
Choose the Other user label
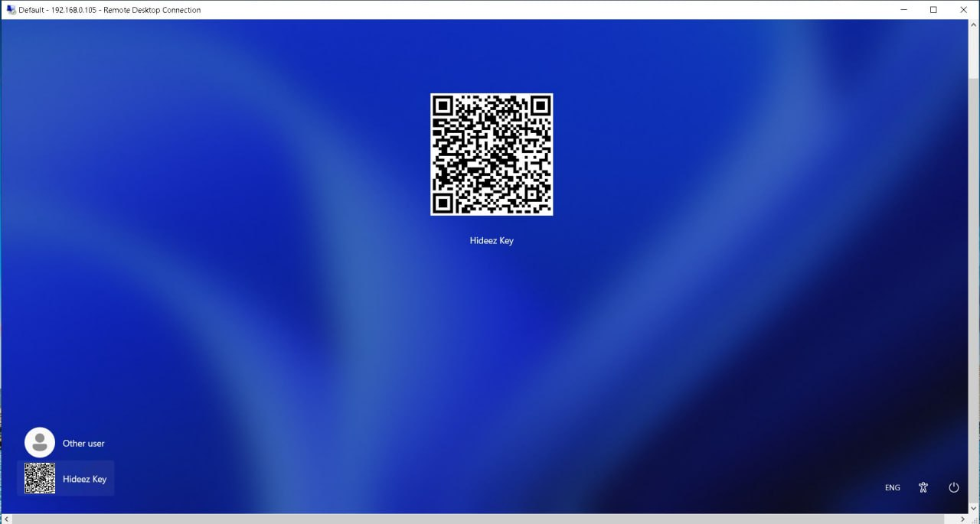(83, 444)
